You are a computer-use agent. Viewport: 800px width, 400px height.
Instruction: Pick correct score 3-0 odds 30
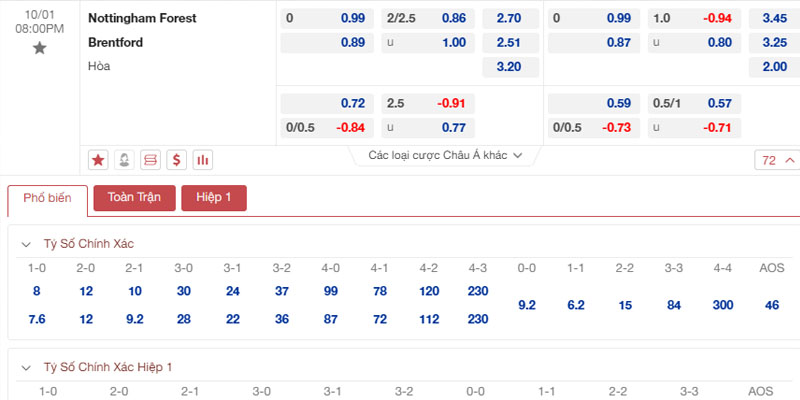[184, 291]
